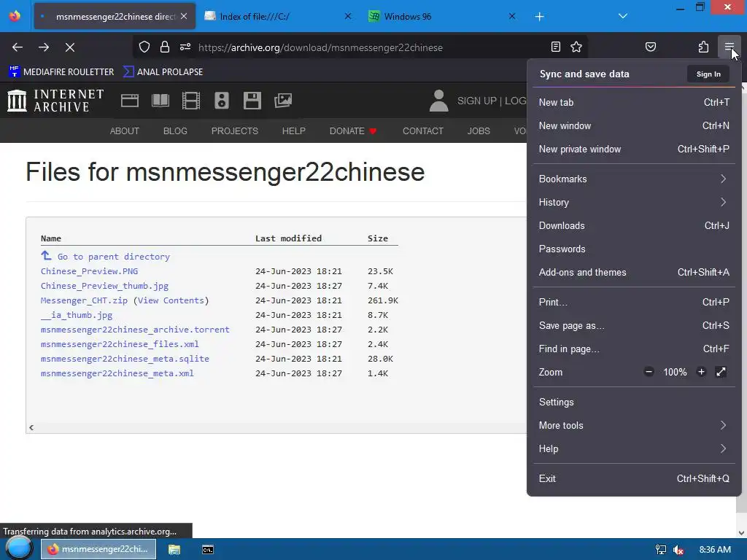The height and width of the screenshot is (560, 747).
Task: Open the Internet Archive video film icon
Action: (x=191, y=101)
